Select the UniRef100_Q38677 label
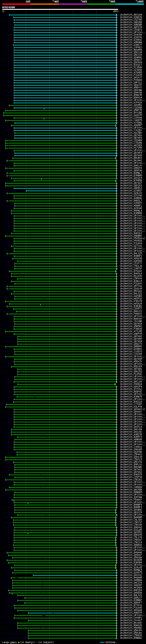Image resolution: width=146 pixels, height=644 pixels. tap(131, 45)
